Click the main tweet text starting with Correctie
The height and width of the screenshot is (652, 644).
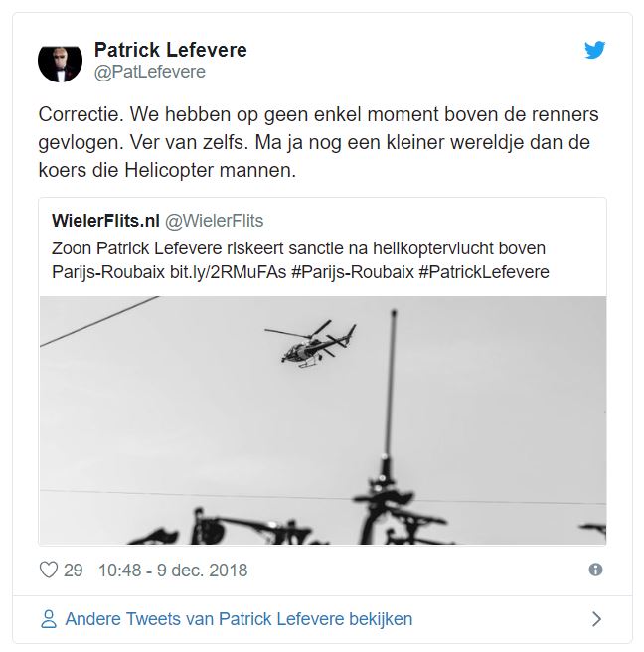point(318,142)
